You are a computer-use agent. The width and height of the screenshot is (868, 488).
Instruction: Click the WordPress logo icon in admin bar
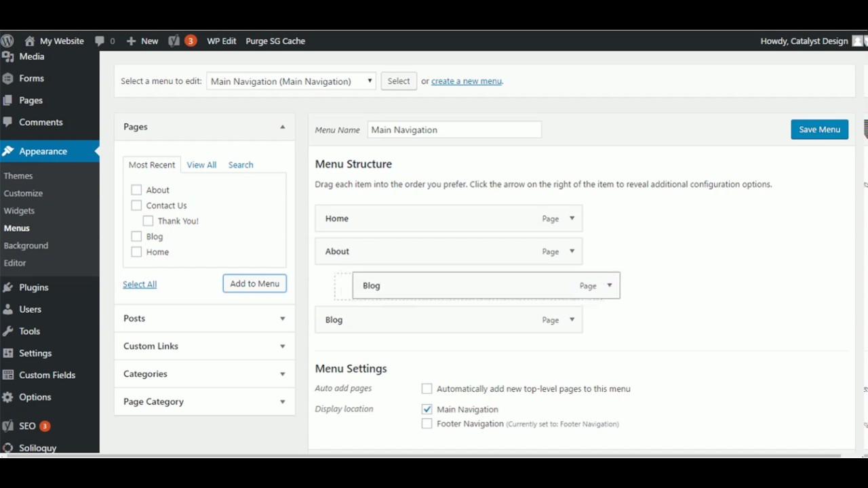point(7,41)
